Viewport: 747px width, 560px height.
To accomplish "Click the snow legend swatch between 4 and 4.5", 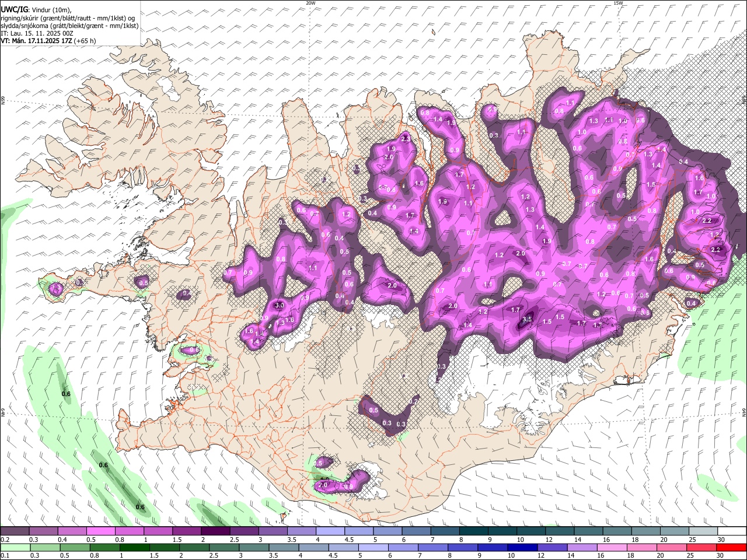I will [x=330, y=531].
